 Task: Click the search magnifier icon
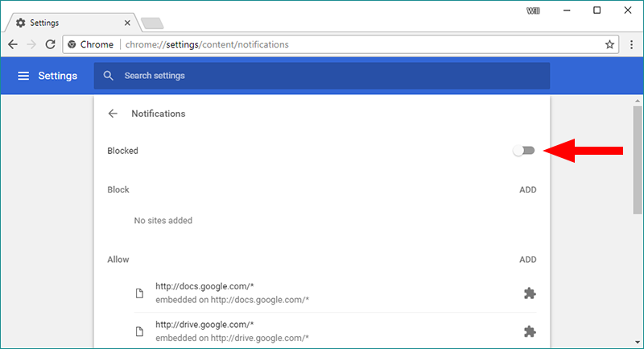(108, 76)
